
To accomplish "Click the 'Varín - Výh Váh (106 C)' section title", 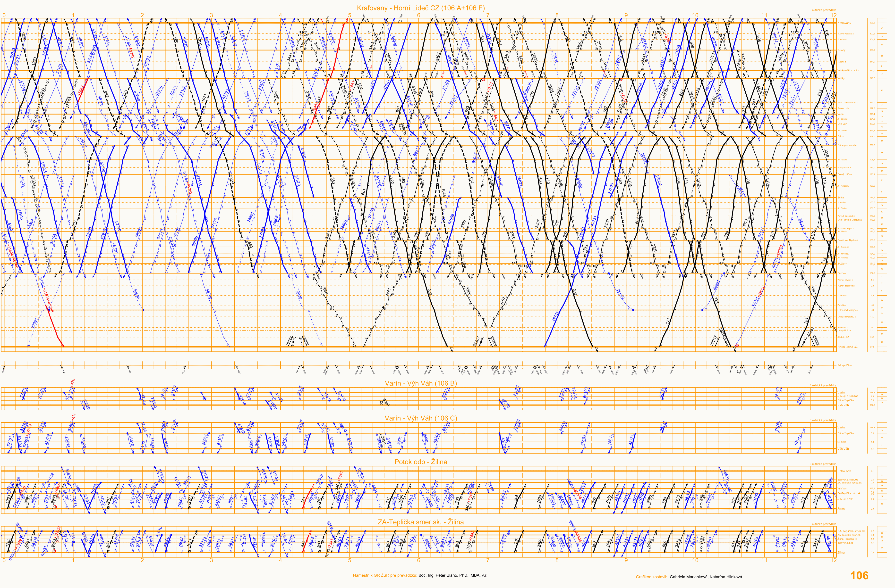I will 421,418.
